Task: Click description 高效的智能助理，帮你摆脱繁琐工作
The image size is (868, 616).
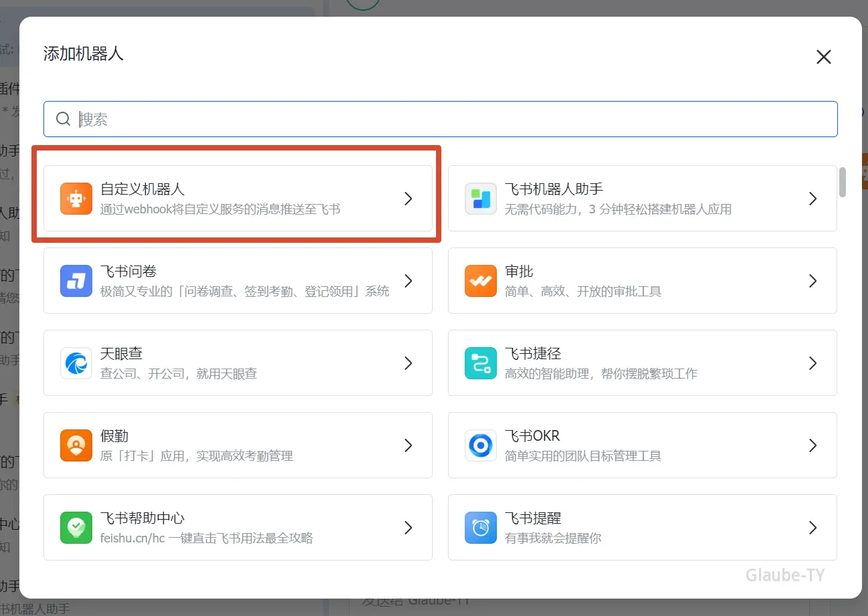Action: click(x=601, y=374)
